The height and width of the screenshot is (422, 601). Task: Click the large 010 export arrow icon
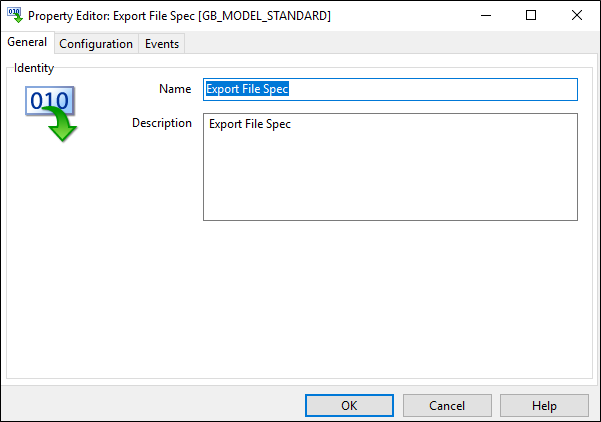tap(51, 114)
